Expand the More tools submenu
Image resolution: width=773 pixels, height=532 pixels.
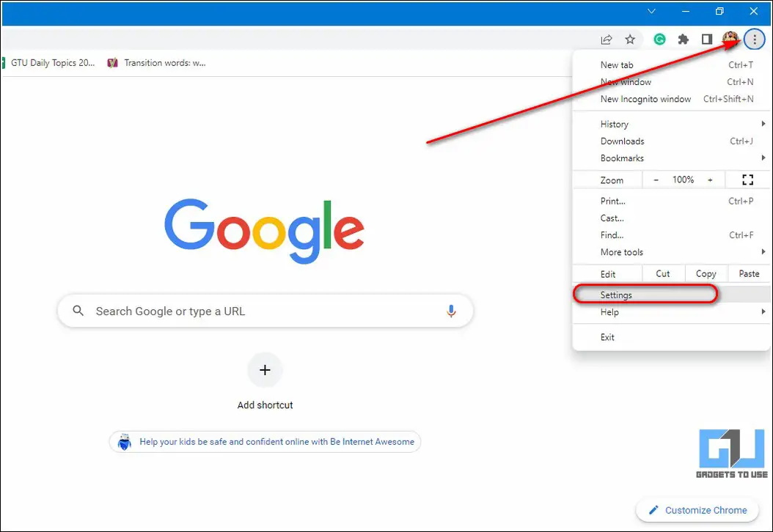671,252
